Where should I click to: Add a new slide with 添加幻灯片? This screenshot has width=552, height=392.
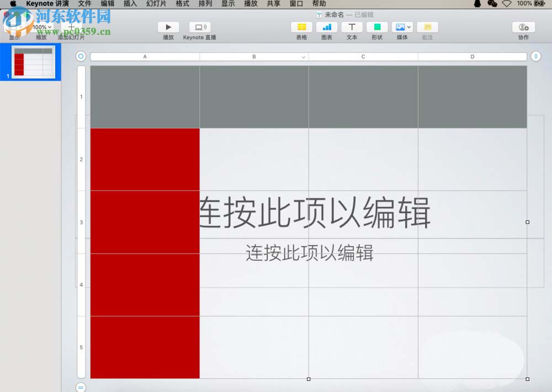[x=71, y=27]
